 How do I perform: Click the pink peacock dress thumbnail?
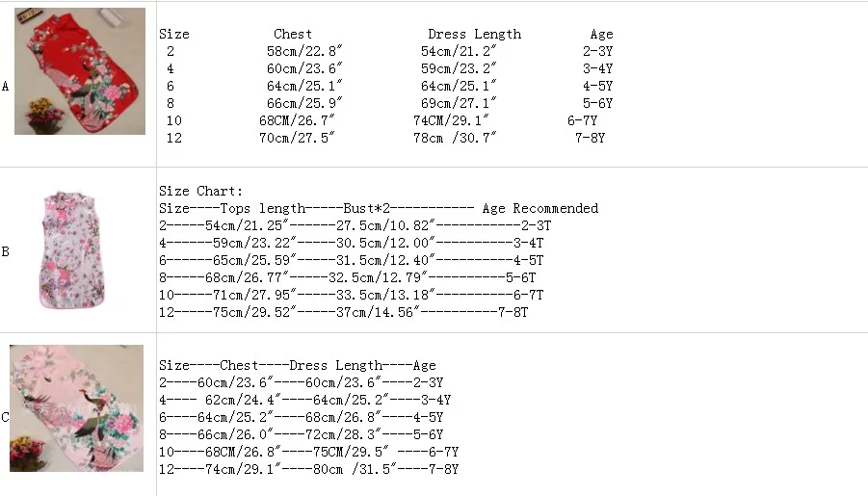pos(76,408)
